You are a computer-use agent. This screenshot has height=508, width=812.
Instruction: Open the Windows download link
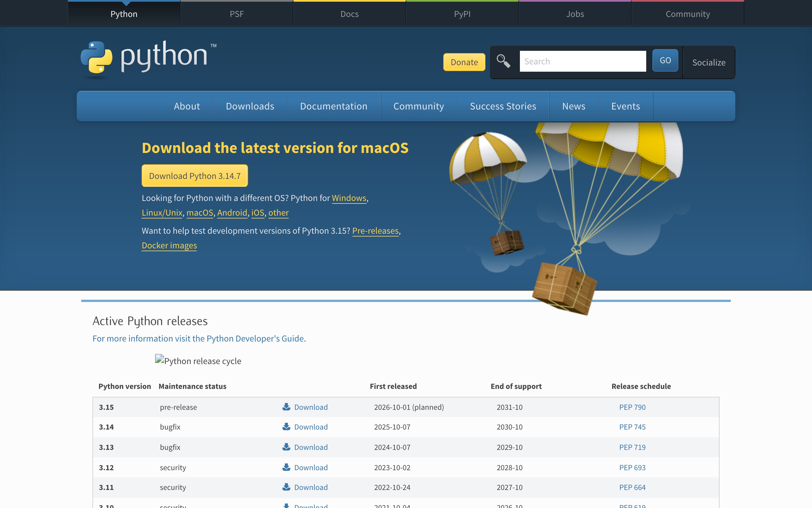pyautogui.click(x=349, y=198)
